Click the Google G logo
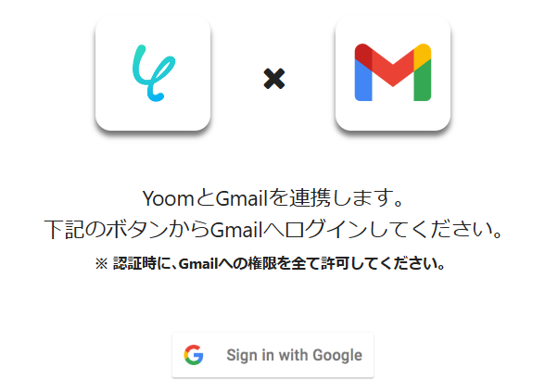The width and height of the screenshot is (545, 392). [194, 355]
